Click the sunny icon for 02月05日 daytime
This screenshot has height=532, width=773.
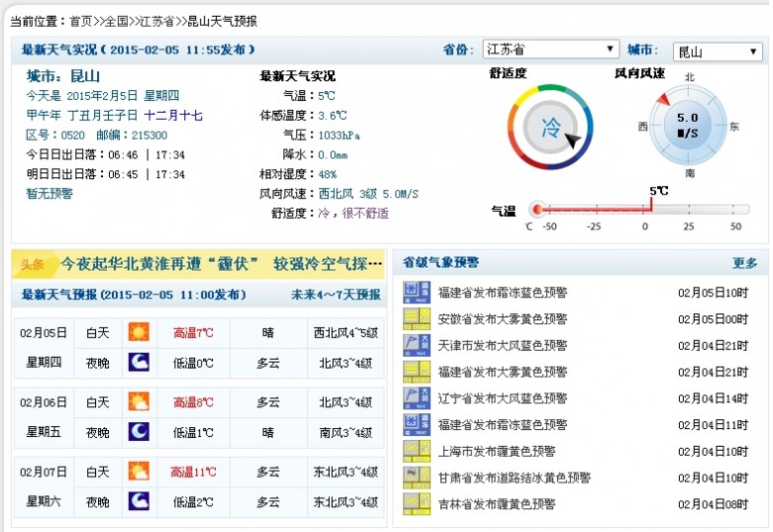[x=139, y=333]
